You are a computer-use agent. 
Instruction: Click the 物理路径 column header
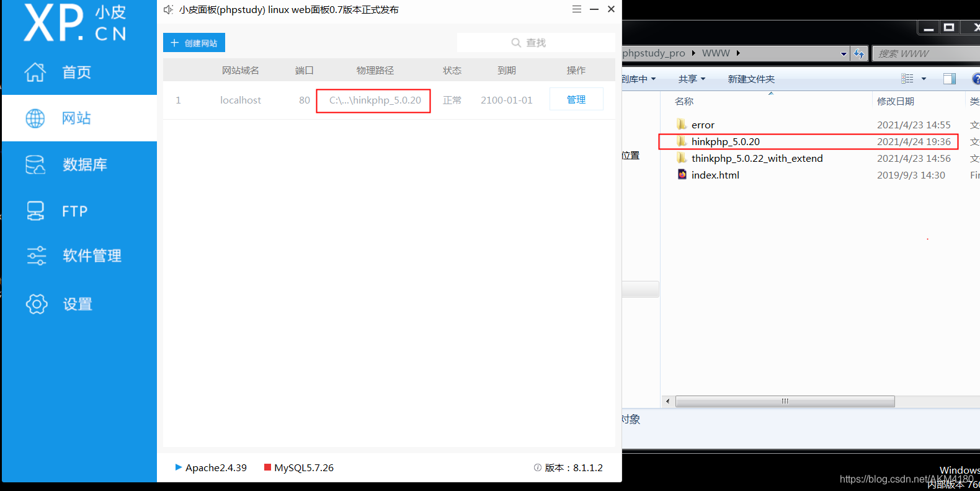(x=375, y=70)
